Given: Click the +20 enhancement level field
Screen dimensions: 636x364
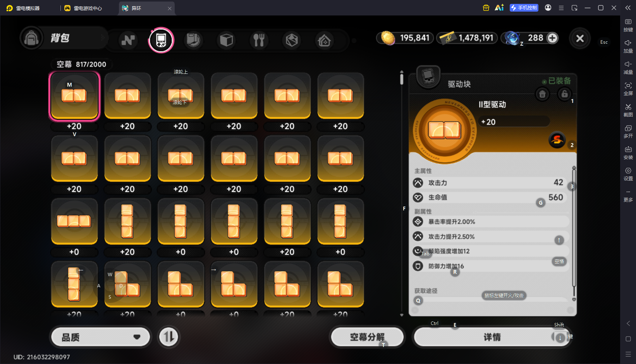Looking at the screenshot, I should (514, 121).
